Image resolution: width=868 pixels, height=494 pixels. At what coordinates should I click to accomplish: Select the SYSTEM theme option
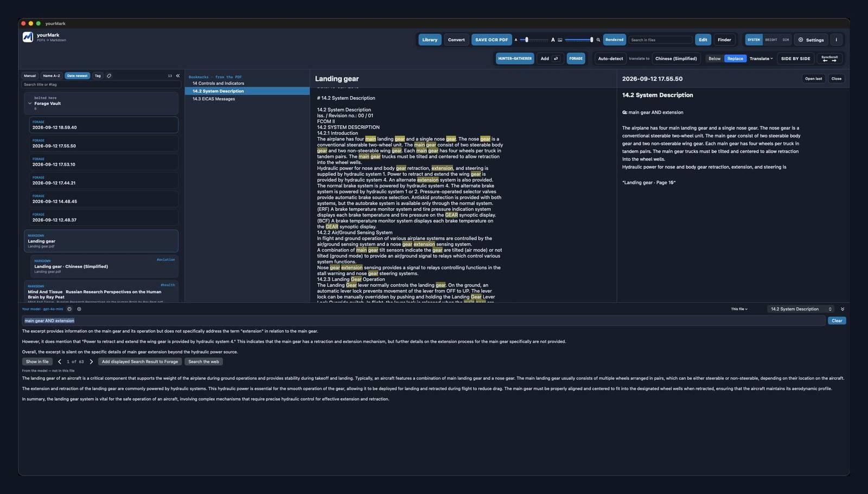click(x=754, y=40)
